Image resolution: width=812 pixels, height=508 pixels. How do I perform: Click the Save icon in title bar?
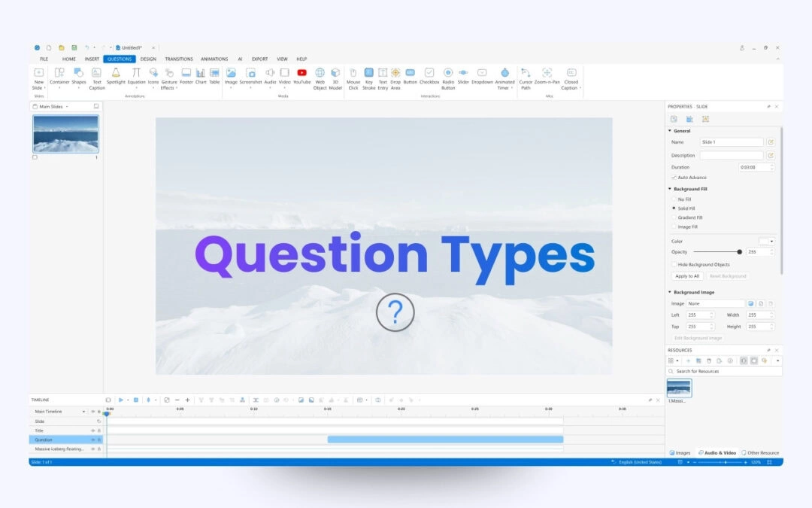[74, 47]
